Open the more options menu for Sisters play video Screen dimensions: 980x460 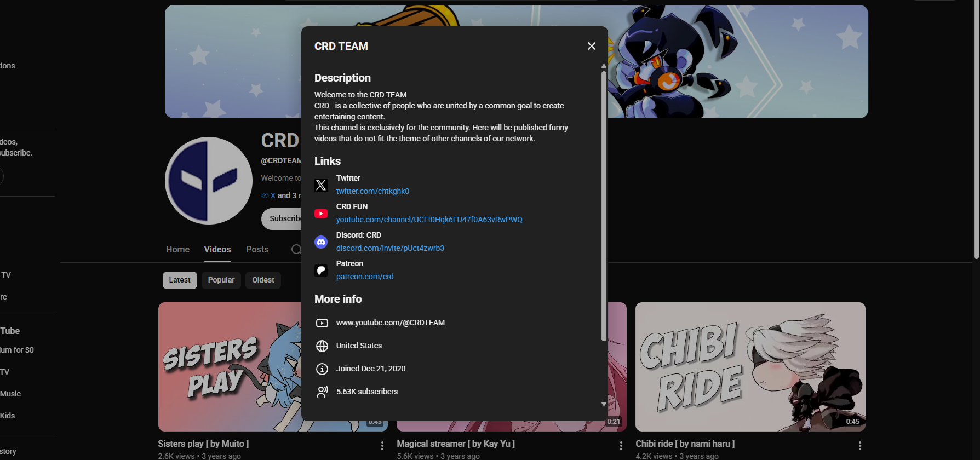tap(382, 446)
